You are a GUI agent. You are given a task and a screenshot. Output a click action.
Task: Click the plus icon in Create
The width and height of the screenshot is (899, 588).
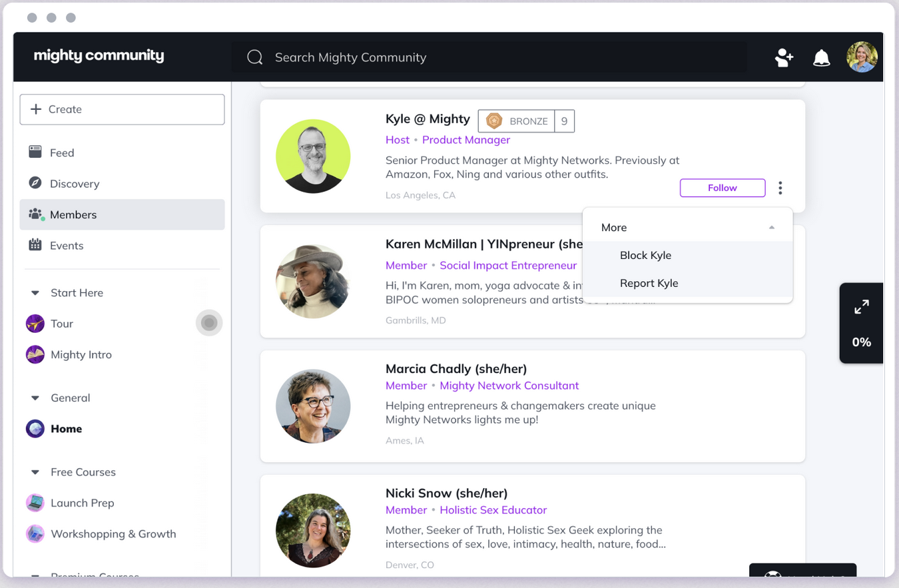(x=36, y=109)
